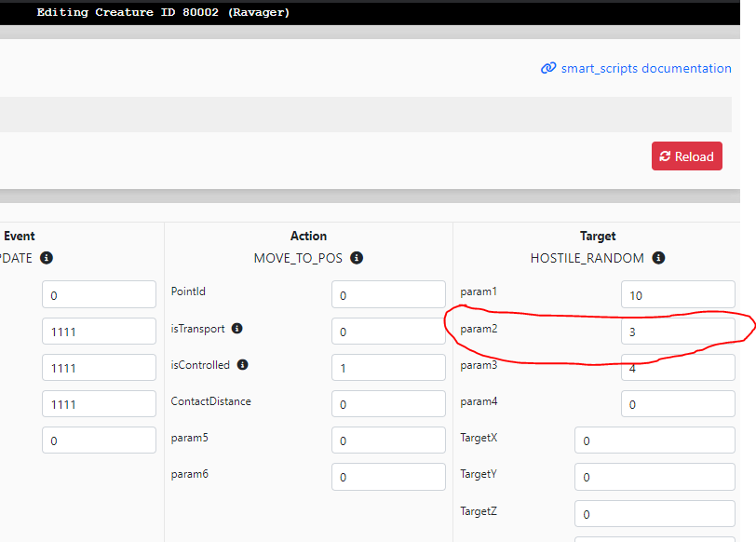The width and height of the screenshot is (756, 542).
Task: Click the info icon beside the Event type
Action: (x=47, y=258)
